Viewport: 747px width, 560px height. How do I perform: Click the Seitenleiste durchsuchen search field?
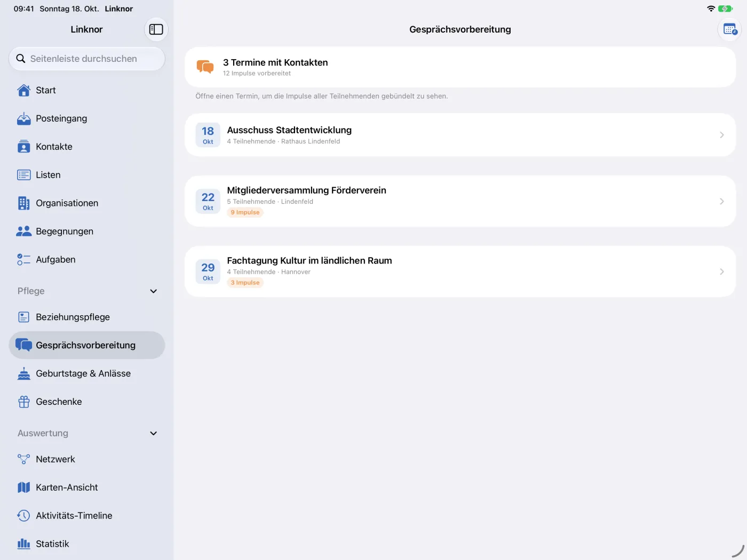[87, 59]
